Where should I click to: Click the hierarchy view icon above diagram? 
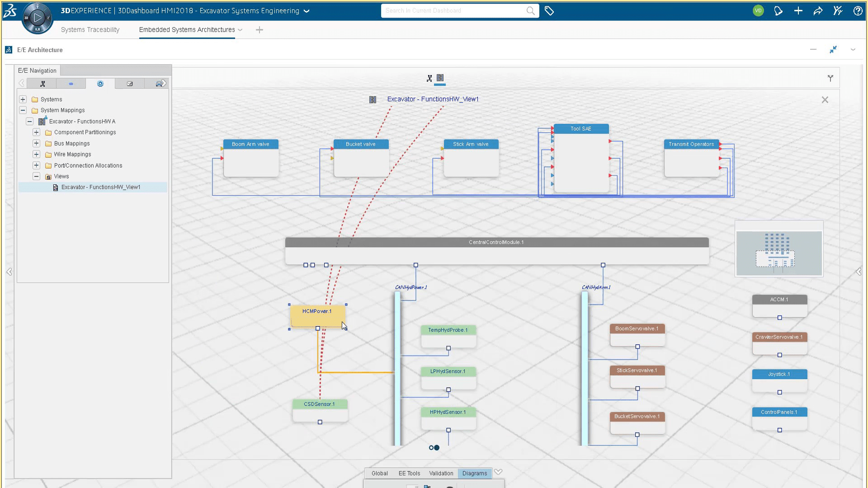[x=429, y=78]
